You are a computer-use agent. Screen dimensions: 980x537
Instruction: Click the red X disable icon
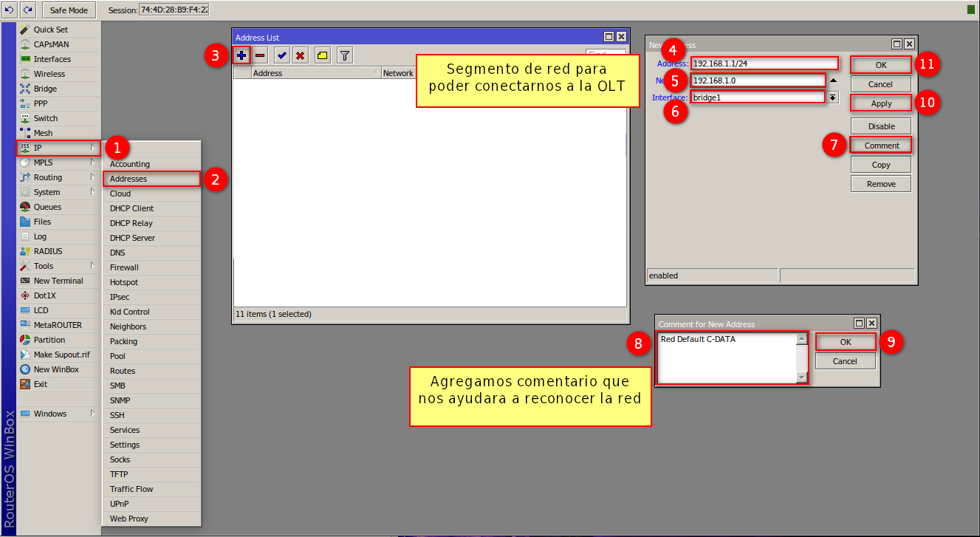point(301,55)
